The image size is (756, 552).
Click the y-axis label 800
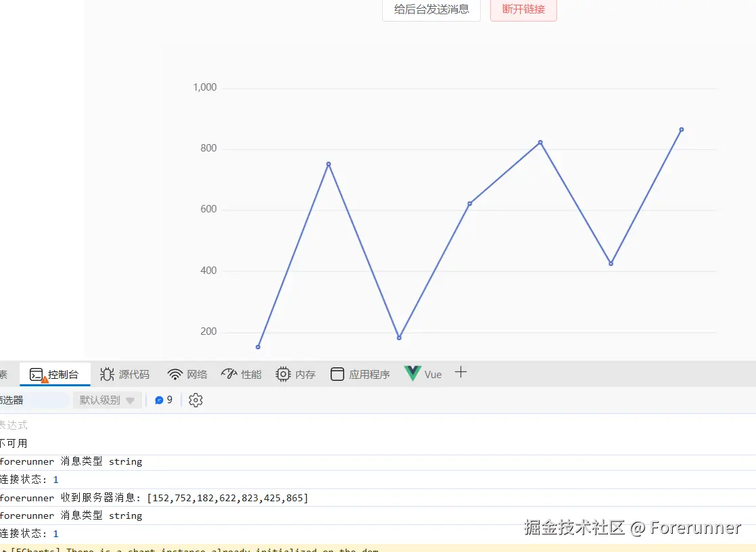click(208, 148)
